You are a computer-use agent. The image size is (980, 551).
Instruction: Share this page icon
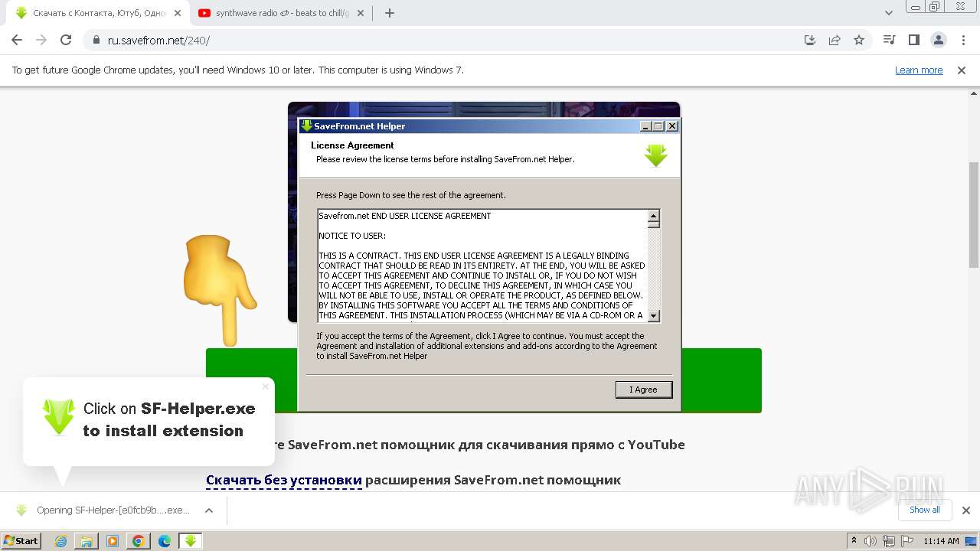point(835,41)
